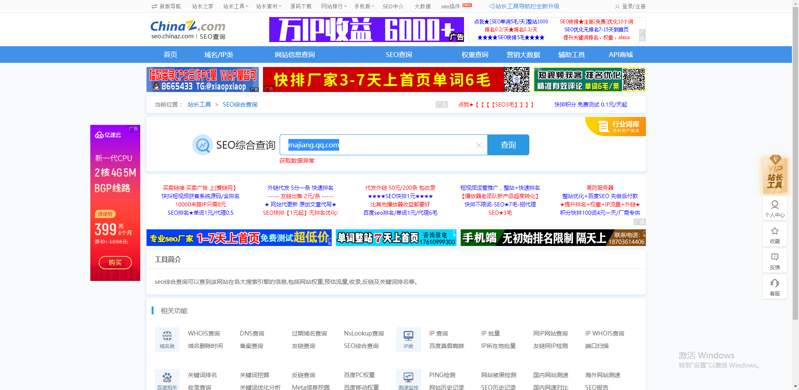Clear the search box with the X icon
Image resolution: width=799 pixels, height=390 pixels.
click(478, 145)
